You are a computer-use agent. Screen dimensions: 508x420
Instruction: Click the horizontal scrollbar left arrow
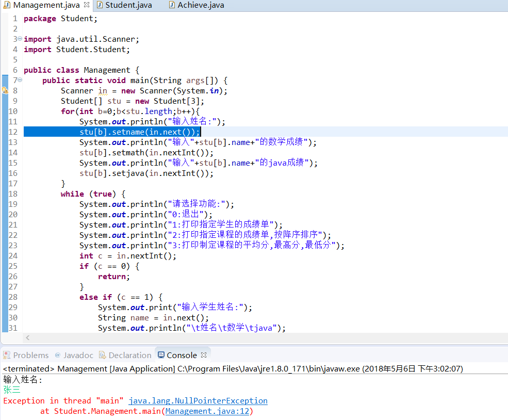[28, 337]
